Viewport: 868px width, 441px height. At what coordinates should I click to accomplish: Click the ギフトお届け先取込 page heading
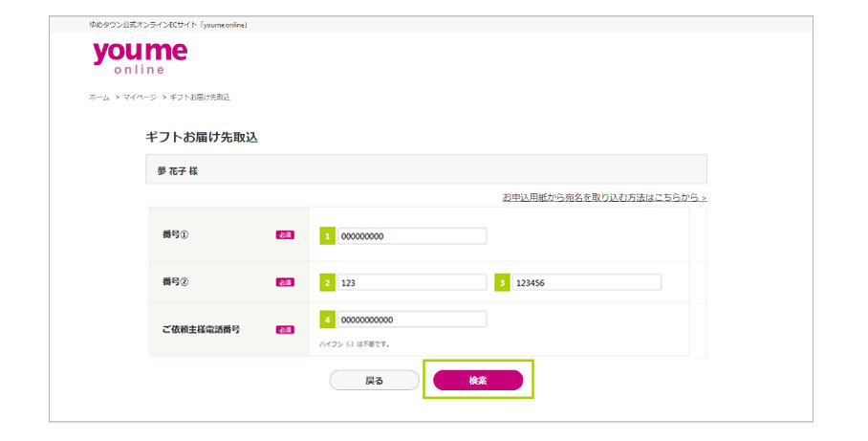202,138
